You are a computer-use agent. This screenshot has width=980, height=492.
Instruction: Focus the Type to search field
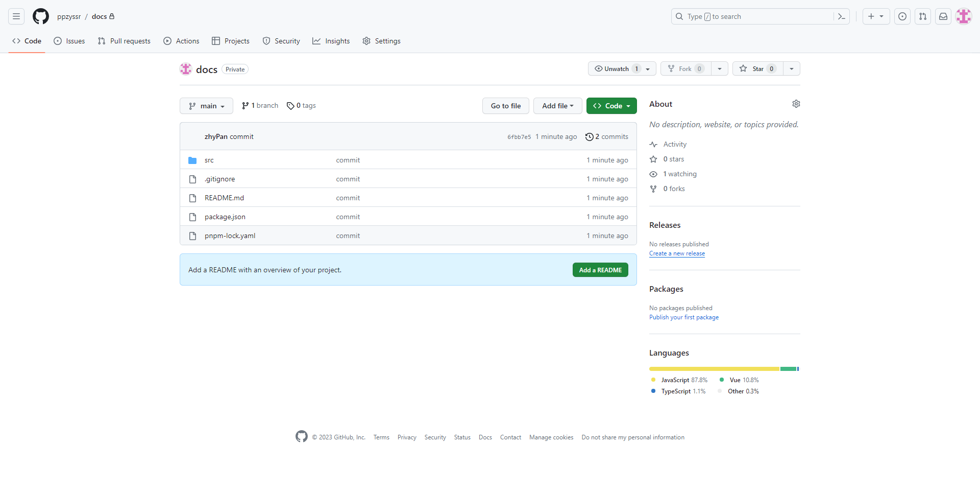click(x=755, y=16)
